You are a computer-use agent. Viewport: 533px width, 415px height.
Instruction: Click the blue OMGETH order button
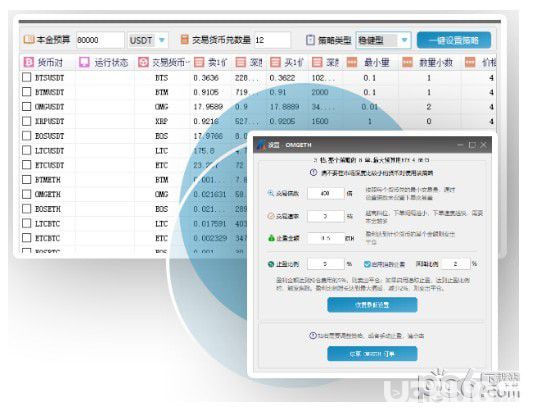click(x=372, y=354)
